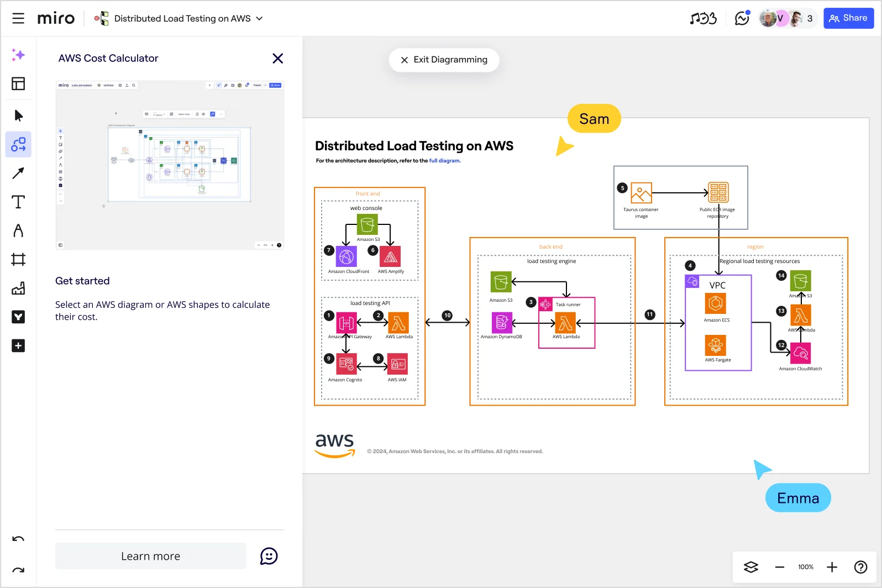Select the AWS IAM icon
This screenshot has height=588, width=882.
point(398,365)
